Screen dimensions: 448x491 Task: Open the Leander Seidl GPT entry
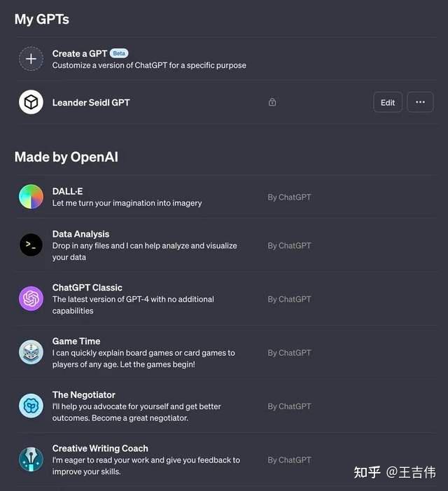(91, 102)
